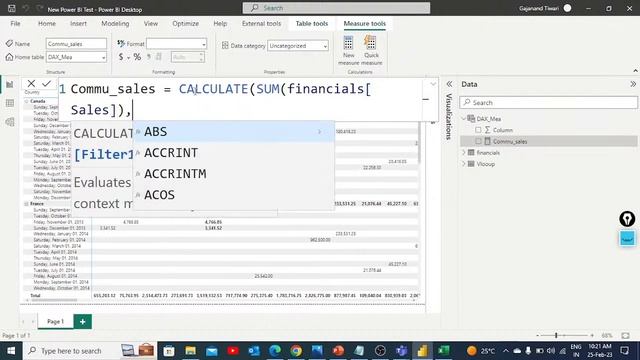Click the percentage format icon
The width and height of the screenshot is (640, 360).
click(137, 57)
